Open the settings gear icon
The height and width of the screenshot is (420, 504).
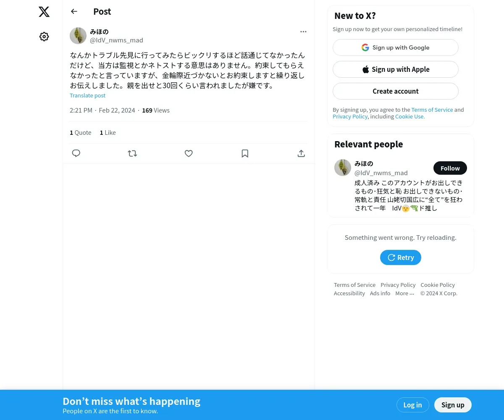pyautogui.click(x=44, y=37)
